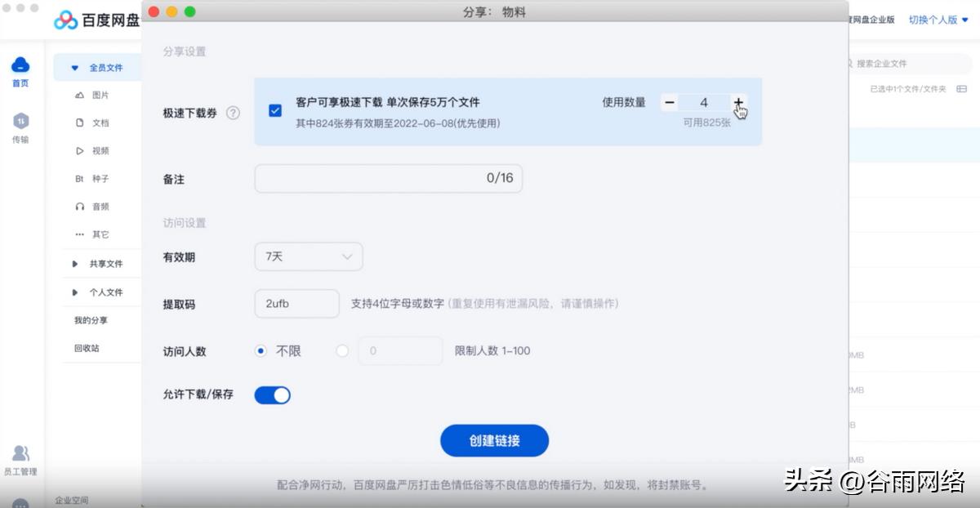Uncheck the 极速下载券 speed coupon checkbox
This screenshot has width=980, height=508.
pyautogui.click(x=275, y=110)
